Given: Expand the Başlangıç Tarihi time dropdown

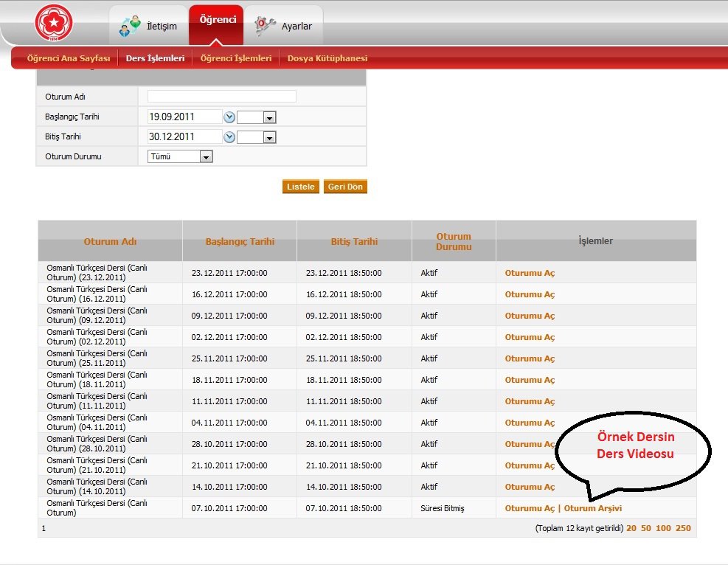Looking at the screenshot, I should pyautogui.click(x=269, y=118).
